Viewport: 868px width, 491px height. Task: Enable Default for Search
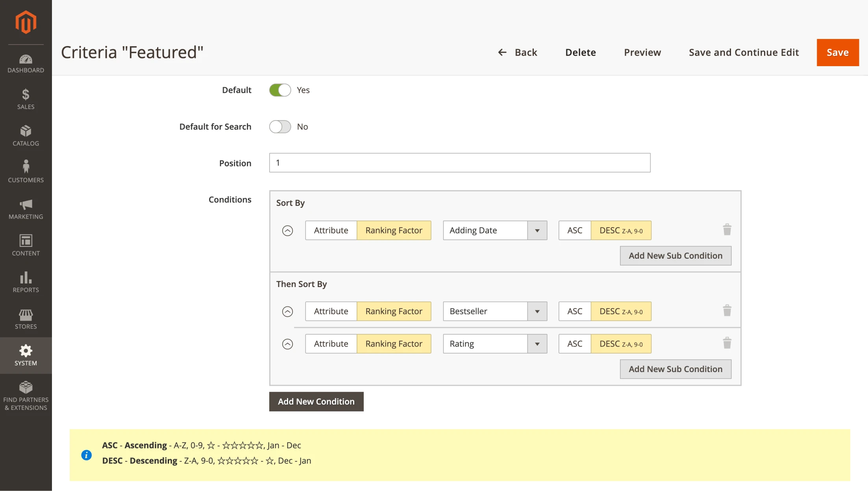[x=280, y=126]
